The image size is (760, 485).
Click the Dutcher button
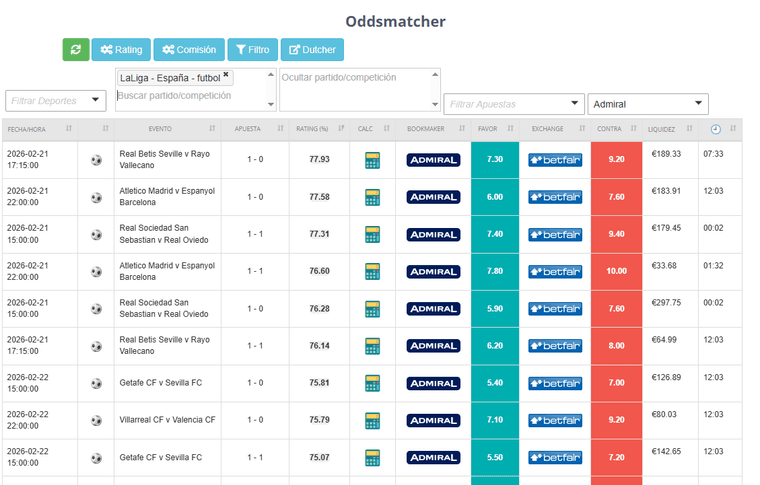(312, 49)
